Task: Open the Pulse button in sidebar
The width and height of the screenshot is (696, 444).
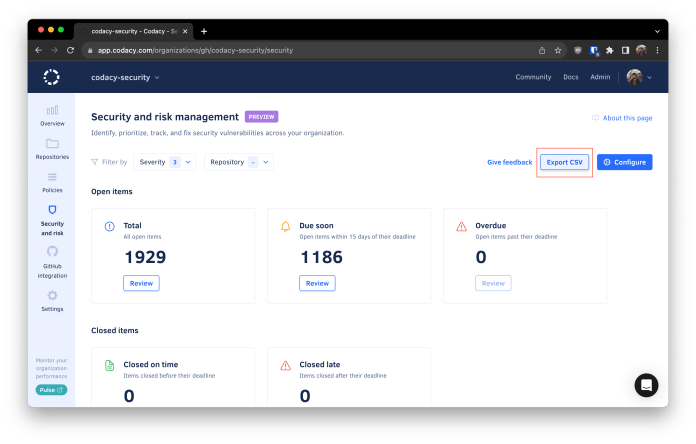Action: [51, 390]
